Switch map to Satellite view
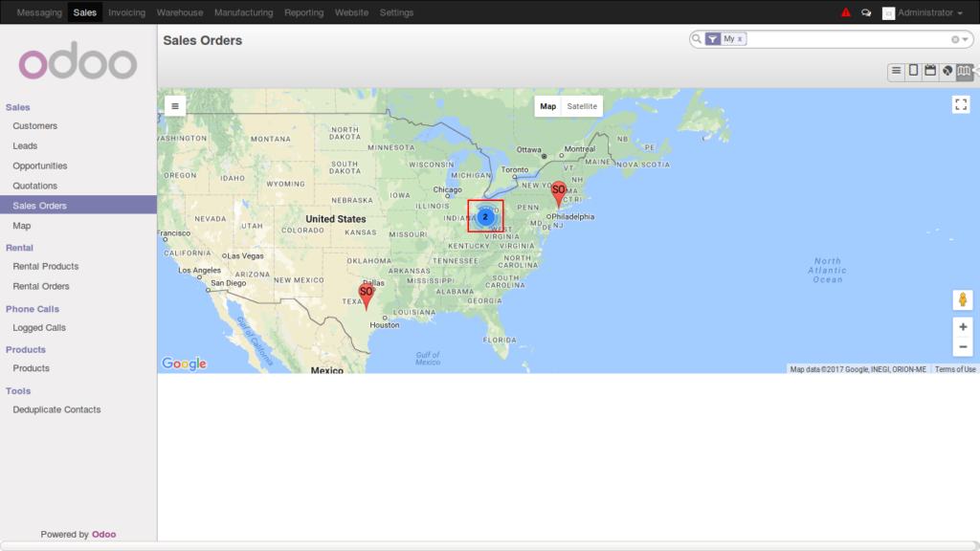 point(582,106)
